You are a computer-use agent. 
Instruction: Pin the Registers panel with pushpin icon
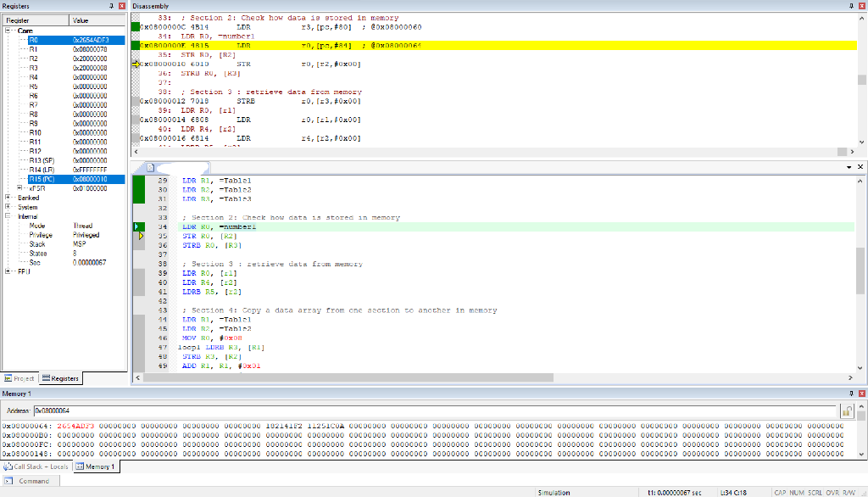click(x=111, y=6)
